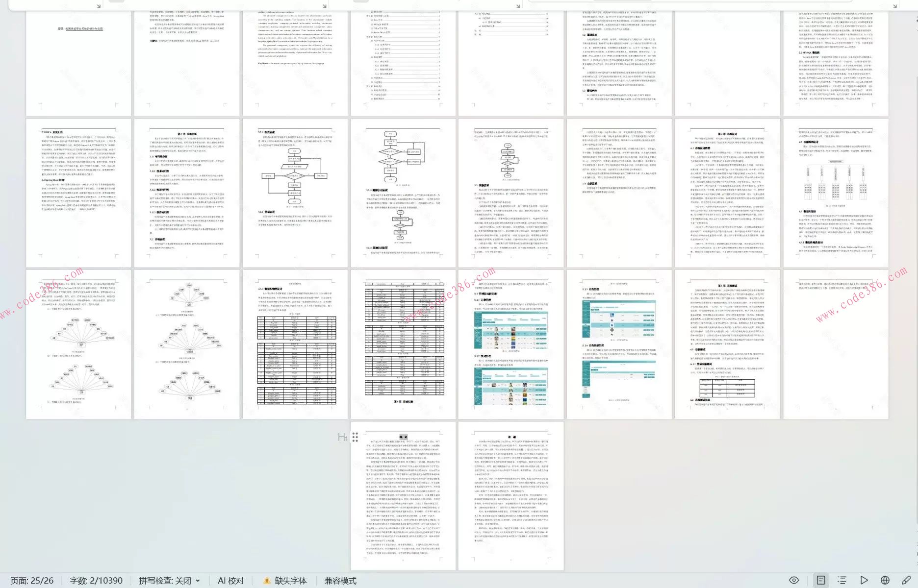Screen dimensions: 918x588
Task: Select the final acknowledgments page thumbnail
Action: click(511, 496)
